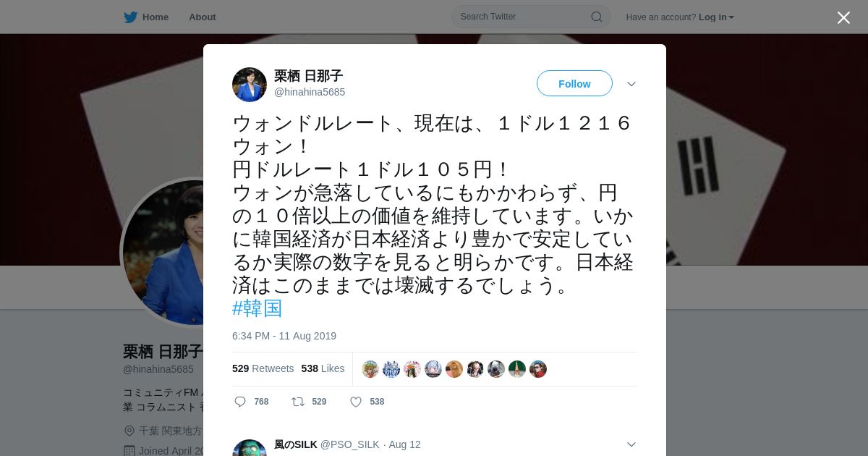
Task: Click the reply speech bubble icon
Action: point(240,402)
